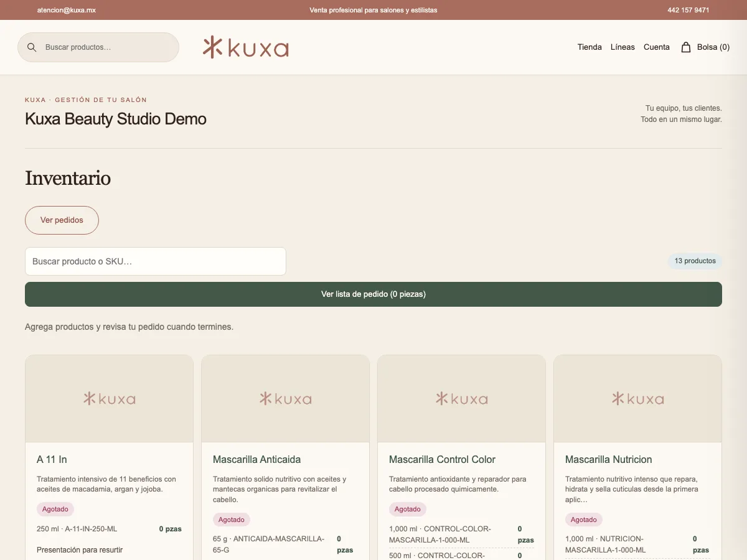Click phone number 442 157 9471

688,10
